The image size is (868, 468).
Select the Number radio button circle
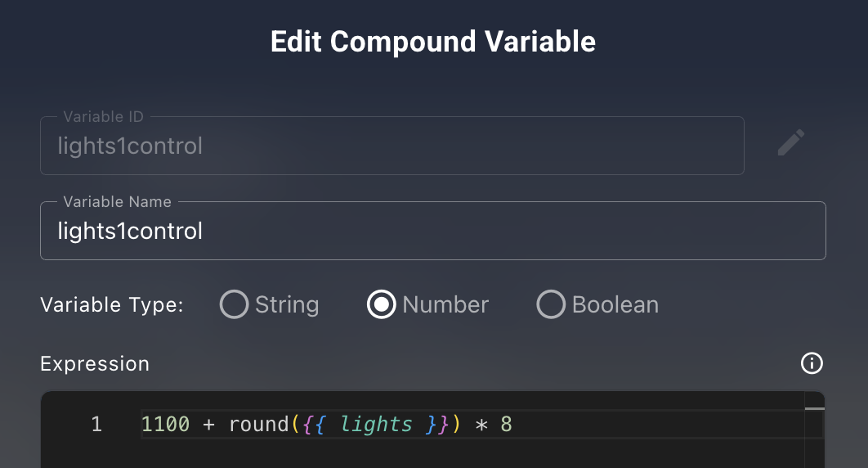pyautogui.click(x=382, y=304)
